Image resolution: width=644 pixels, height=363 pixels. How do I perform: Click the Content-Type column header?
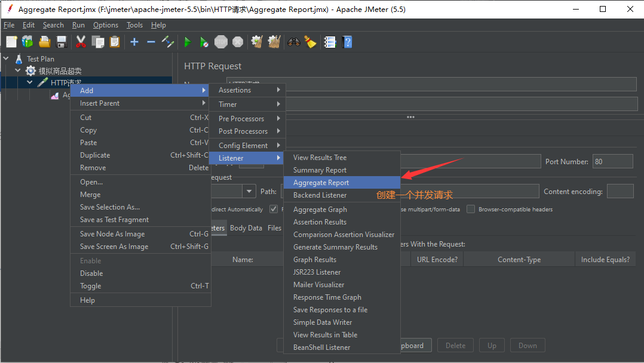coord(519,260)
